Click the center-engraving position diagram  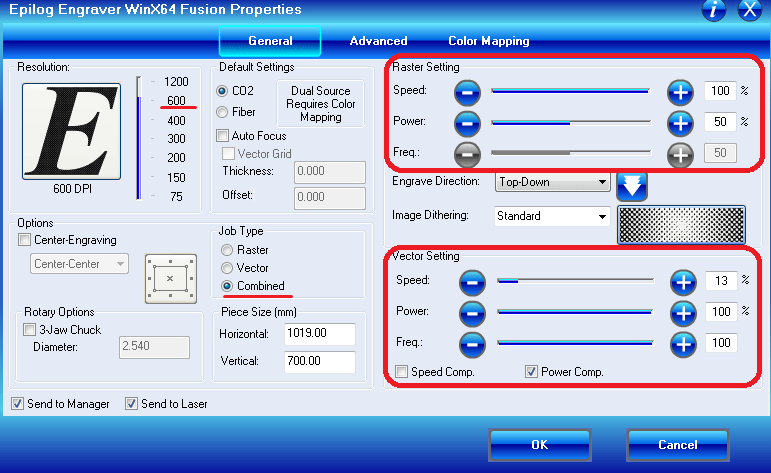click(171, 279)
